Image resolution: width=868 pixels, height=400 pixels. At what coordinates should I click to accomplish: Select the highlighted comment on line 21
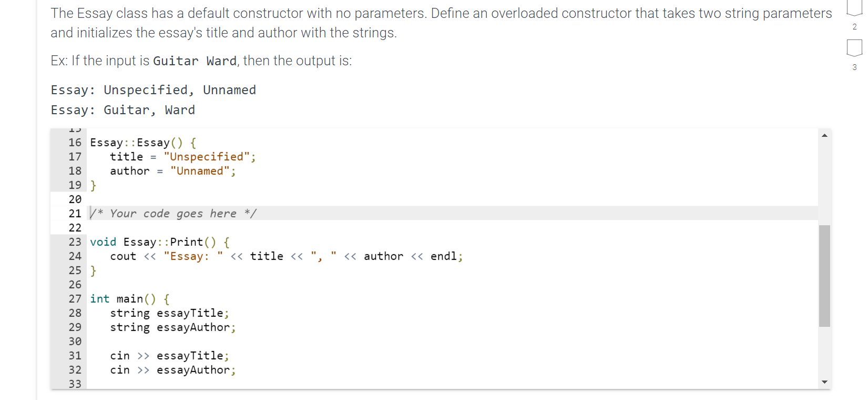[x=173, y=213]
